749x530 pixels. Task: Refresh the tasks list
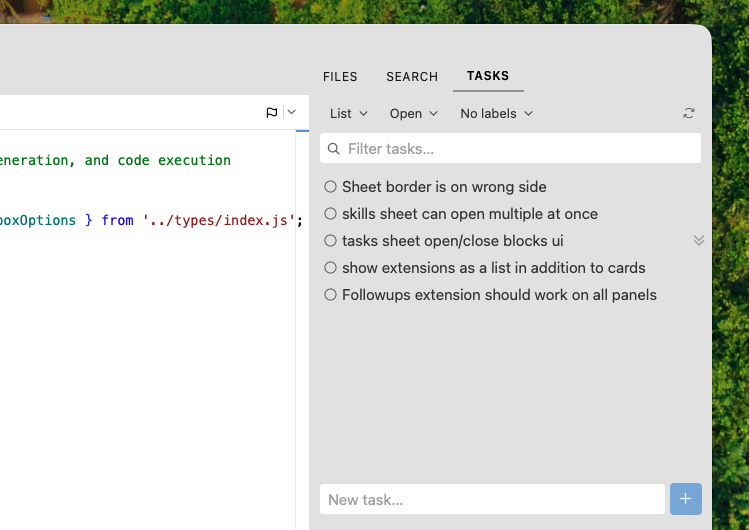pos(688,113)
